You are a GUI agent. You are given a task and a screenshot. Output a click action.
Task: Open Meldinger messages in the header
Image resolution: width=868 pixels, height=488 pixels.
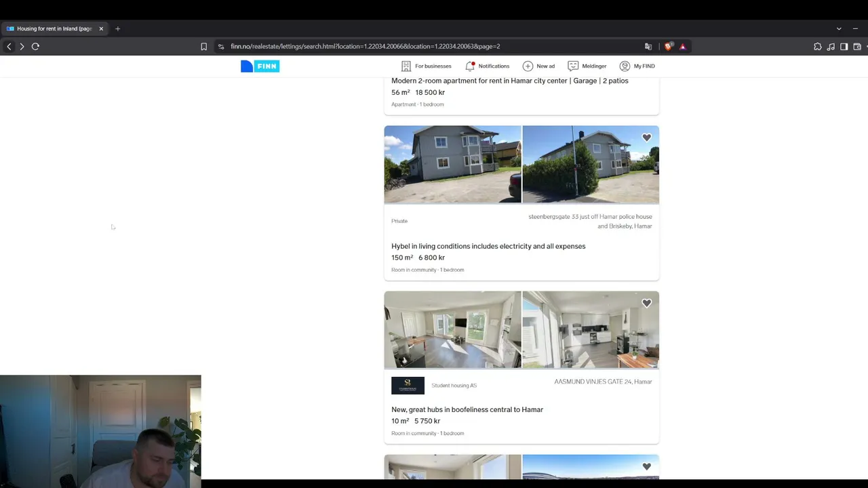click(587, 66)
